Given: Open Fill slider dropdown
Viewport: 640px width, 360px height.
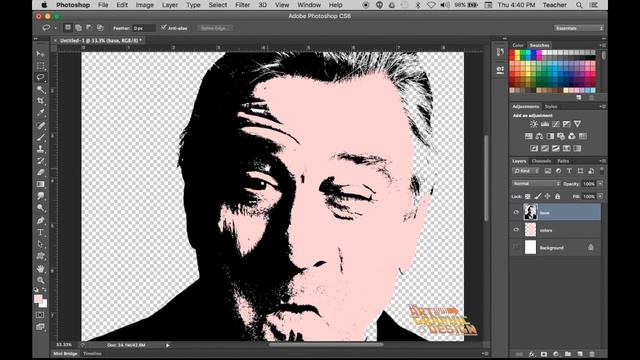Looking at the screenshot, I should pos(600,197).
